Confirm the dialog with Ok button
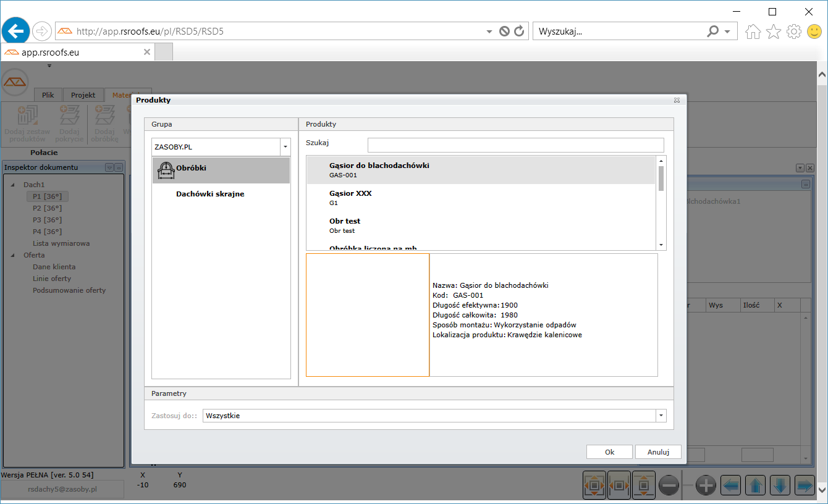Screen dimensions: 828x504 tap(609, 452)
